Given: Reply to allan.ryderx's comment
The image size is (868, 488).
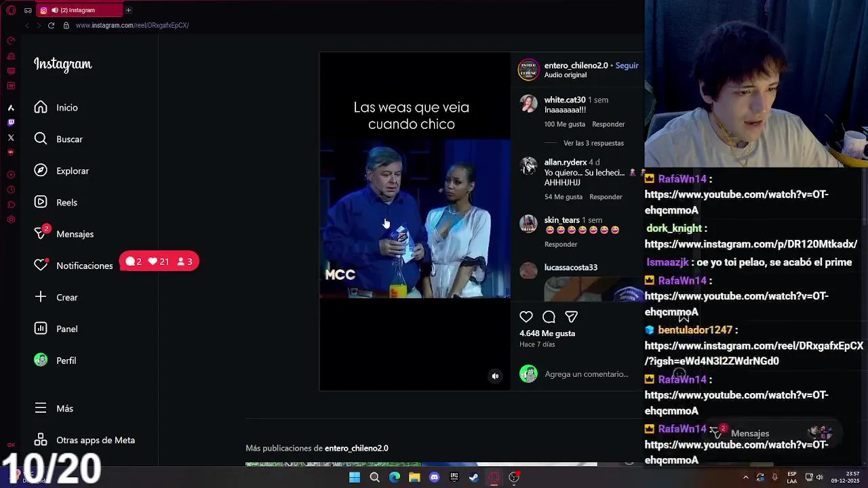Looking at the screenshot, I should [x=606, y=197].
